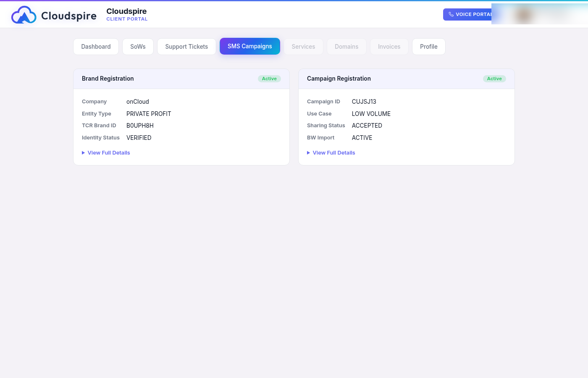The image size is (588, 378).
Task: Go to the Support Tickets tab
Action: coord(186,47)
